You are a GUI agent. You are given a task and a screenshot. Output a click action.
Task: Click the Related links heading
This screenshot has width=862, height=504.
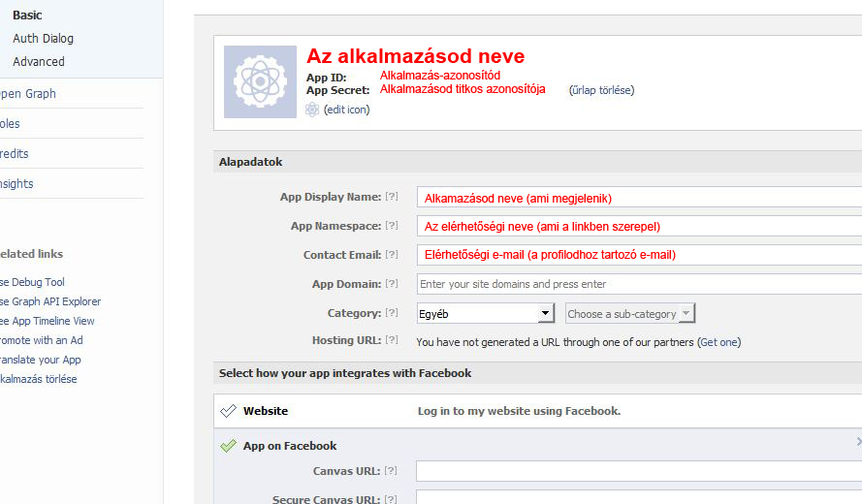[31, 254]
